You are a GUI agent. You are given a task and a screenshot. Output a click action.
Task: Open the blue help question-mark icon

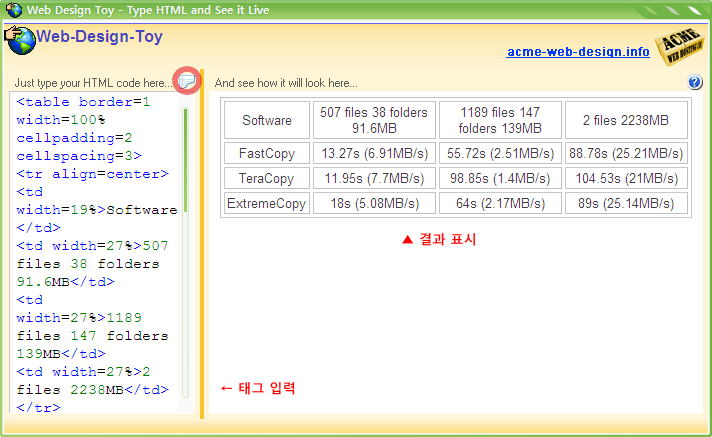pos(695,82)
